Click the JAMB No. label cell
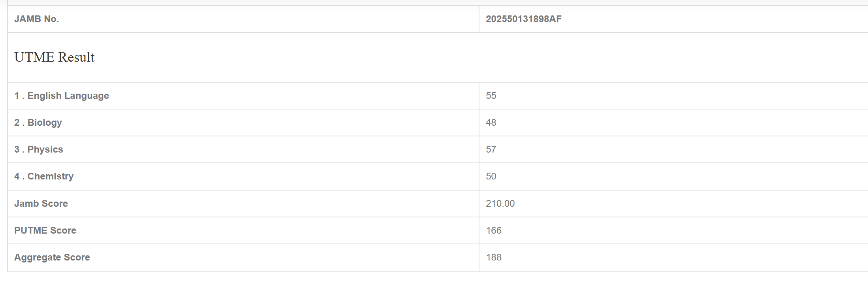The image size is (868, 285). point(36,19)
